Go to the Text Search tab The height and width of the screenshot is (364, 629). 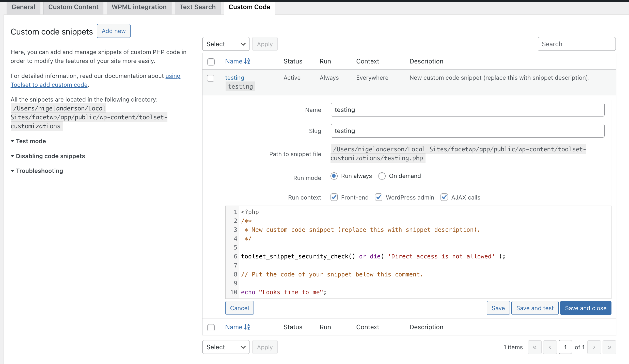[197, 7]
